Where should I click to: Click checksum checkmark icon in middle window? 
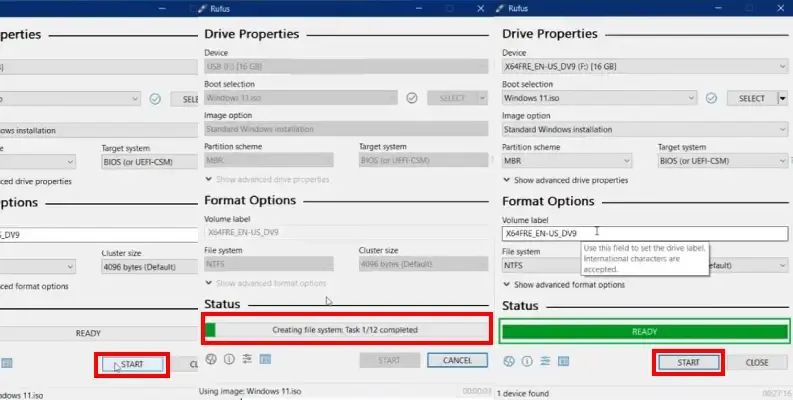tap(412, 98)
